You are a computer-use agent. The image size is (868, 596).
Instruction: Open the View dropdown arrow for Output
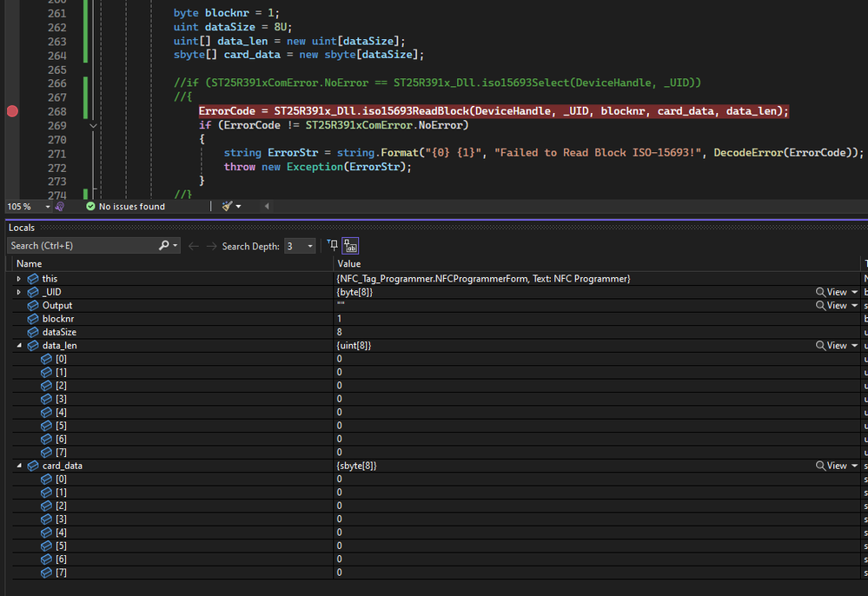pos(855,306)
